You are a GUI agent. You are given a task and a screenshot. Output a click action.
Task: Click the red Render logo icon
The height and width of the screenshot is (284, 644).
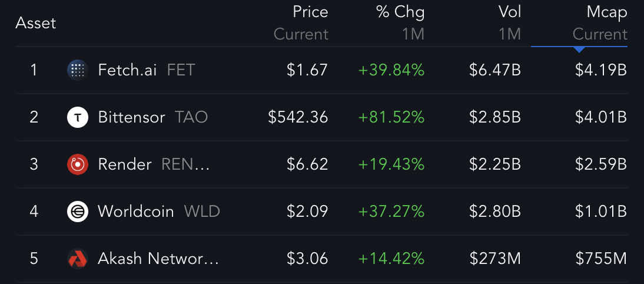click(x=77, y=164)
